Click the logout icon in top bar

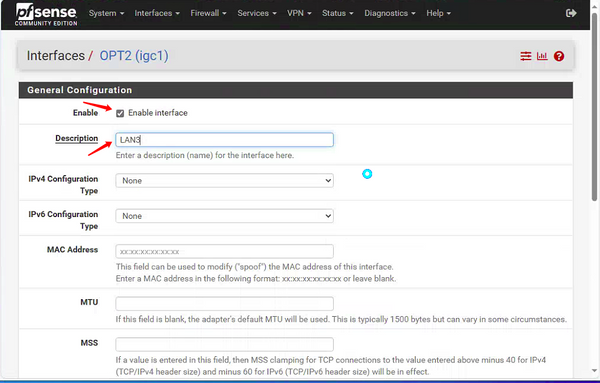coord(571,13)
